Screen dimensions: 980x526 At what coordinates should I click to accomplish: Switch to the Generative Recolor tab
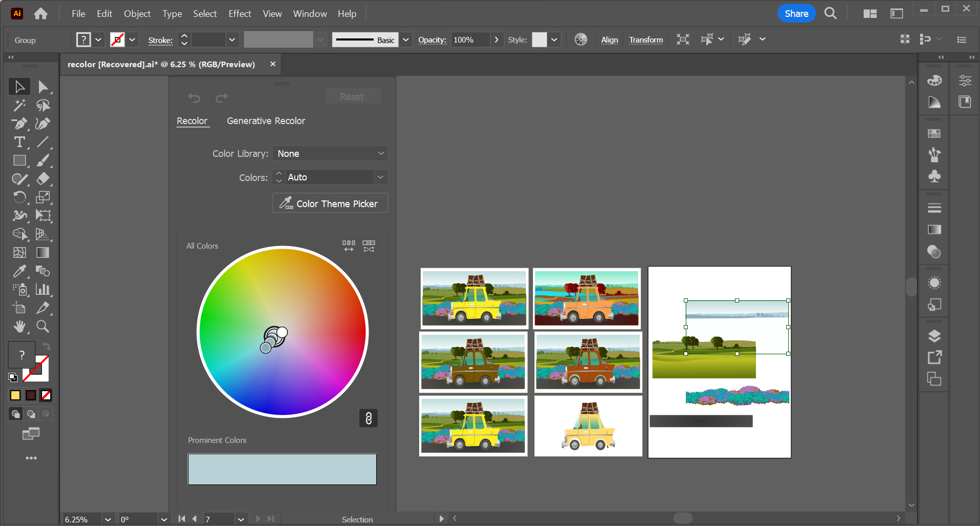pyautogui.click(x=266, y=120)
